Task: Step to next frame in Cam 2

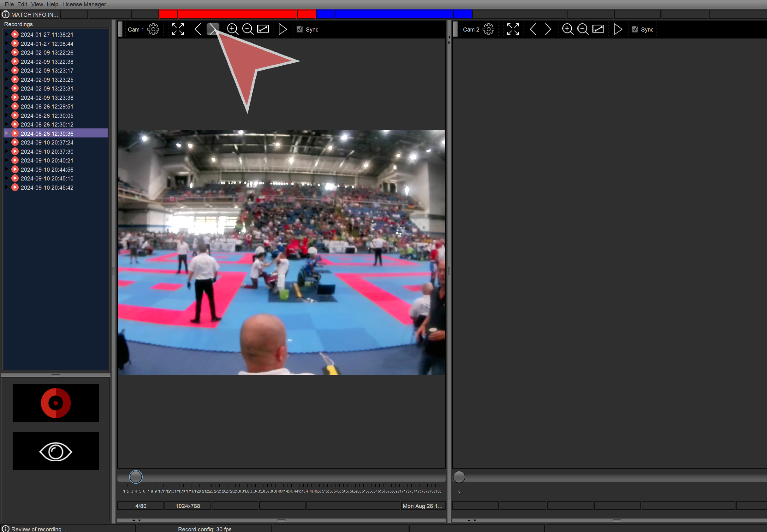Action: (548, 29)
